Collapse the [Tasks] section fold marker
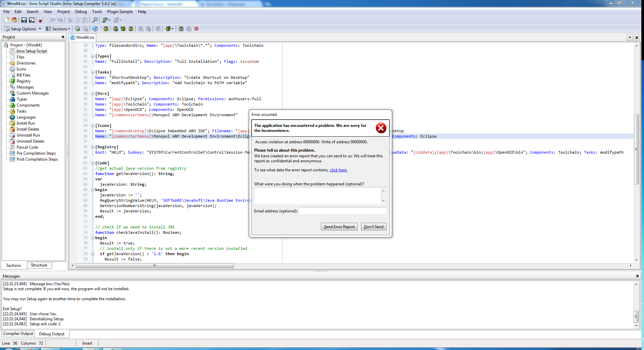 pos(93,72)
